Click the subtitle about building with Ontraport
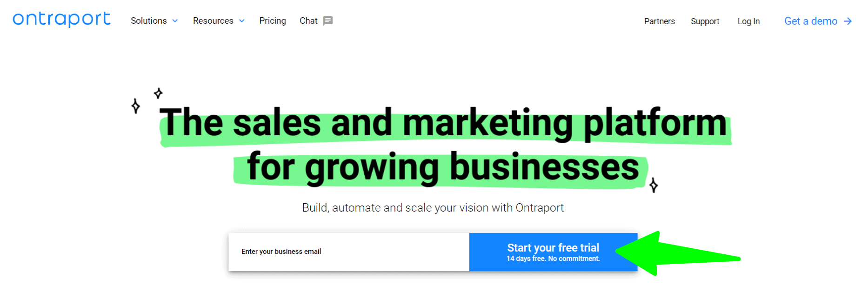 (433, 208)
